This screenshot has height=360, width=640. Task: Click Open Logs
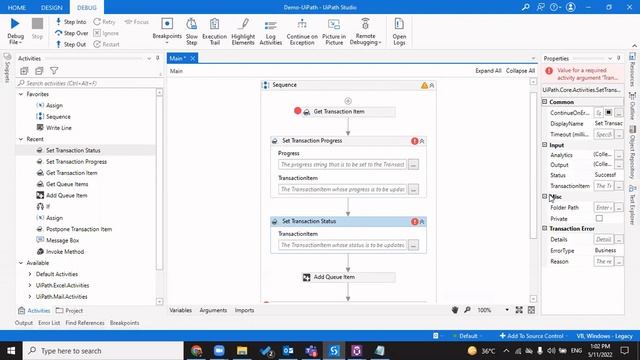point(399,31)
